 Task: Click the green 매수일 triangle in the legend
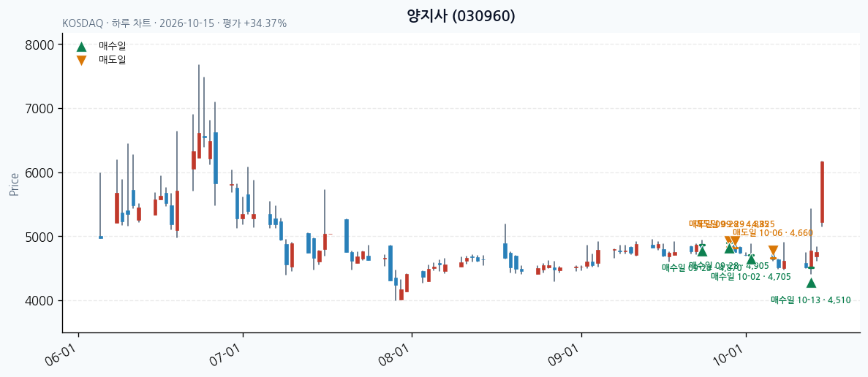(x=81, y=47)
